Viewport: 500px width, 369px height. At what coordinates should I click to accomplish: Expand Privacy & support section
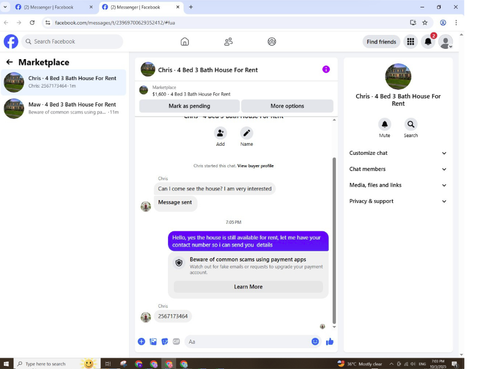tap(398, 201)
